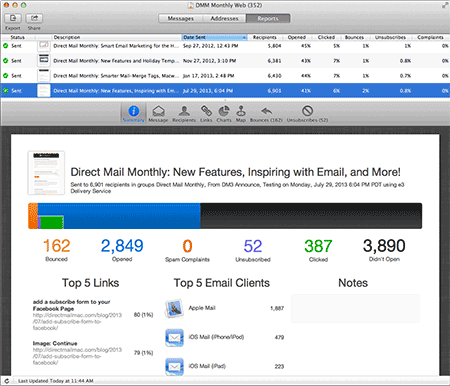This screenshot has width=450, height=386.
Task: Click inside the Notes text field
Action: pyautogui.click(x=355, y=308)
